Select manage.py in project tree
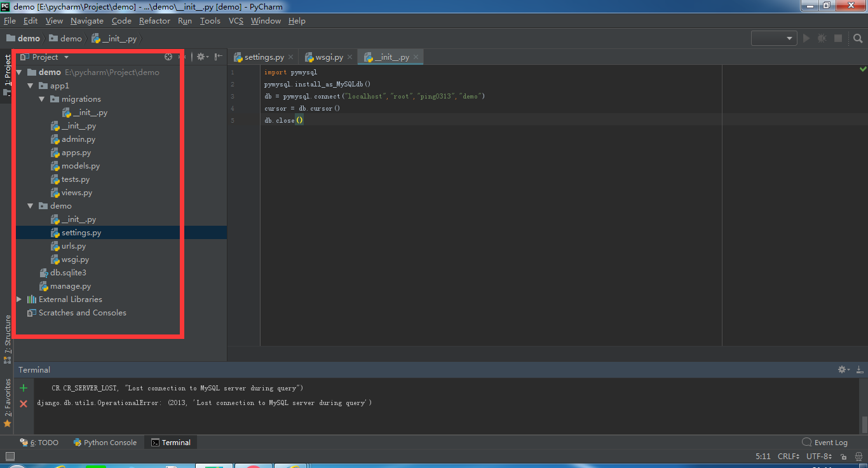 65,286
